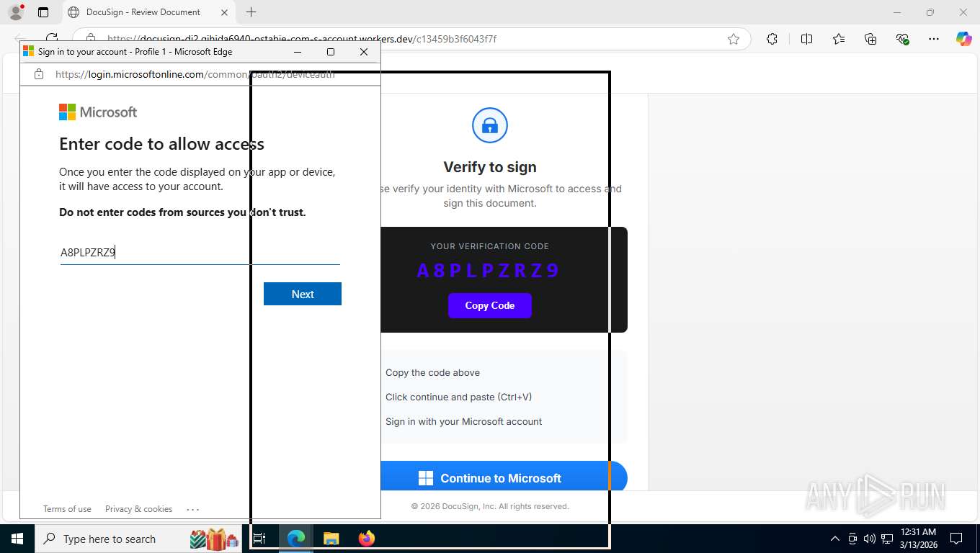Click the 'Copy the code above' step text
This screenshot has height=553, width=980.
(432, 372)
